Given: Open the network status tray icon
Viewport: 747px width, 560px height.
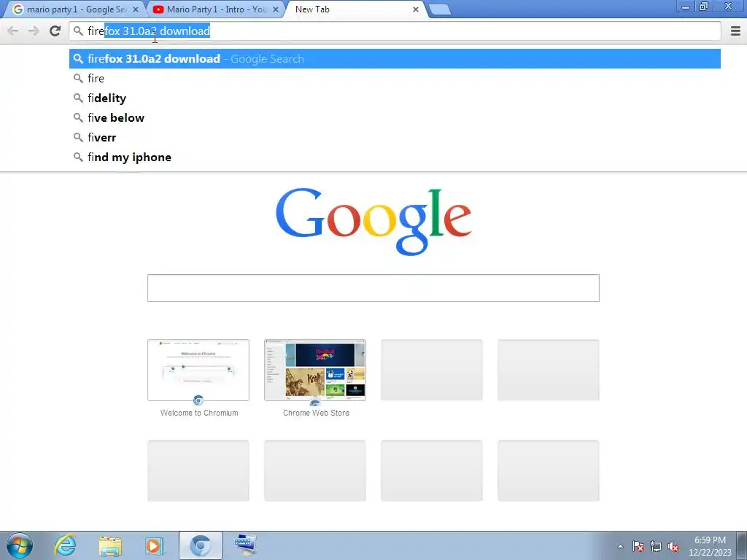Looking at the screenshot, I should [x=656, y=546].
